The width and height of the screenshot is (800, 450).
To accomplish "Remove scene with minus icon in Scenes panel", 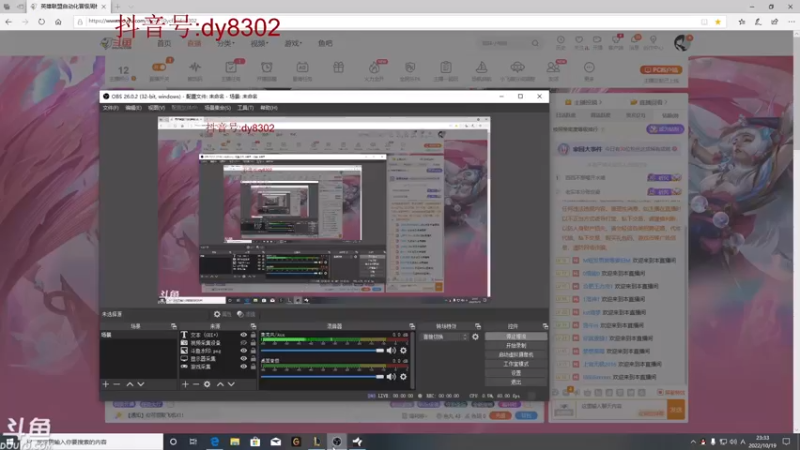I will tap(117, 384).
